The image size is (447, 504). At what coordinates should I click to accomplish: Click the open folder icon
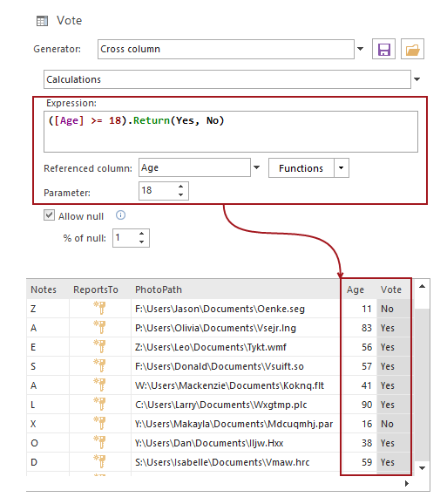point(412,49)
